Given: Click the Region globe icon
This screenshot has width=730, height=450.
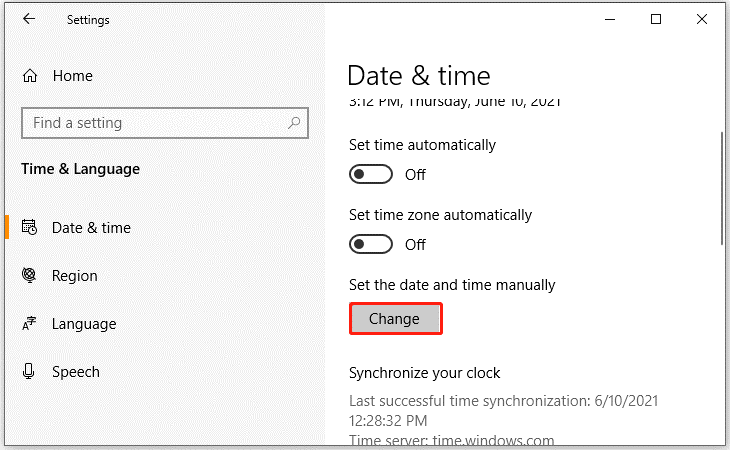Looking at the screenshot, I should [29, 275].
